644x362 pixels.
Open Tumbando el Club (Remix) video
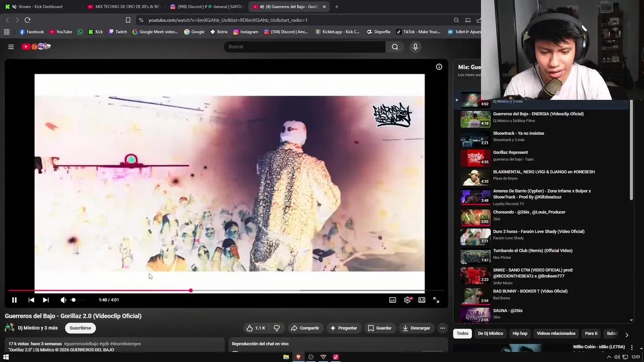533,251
